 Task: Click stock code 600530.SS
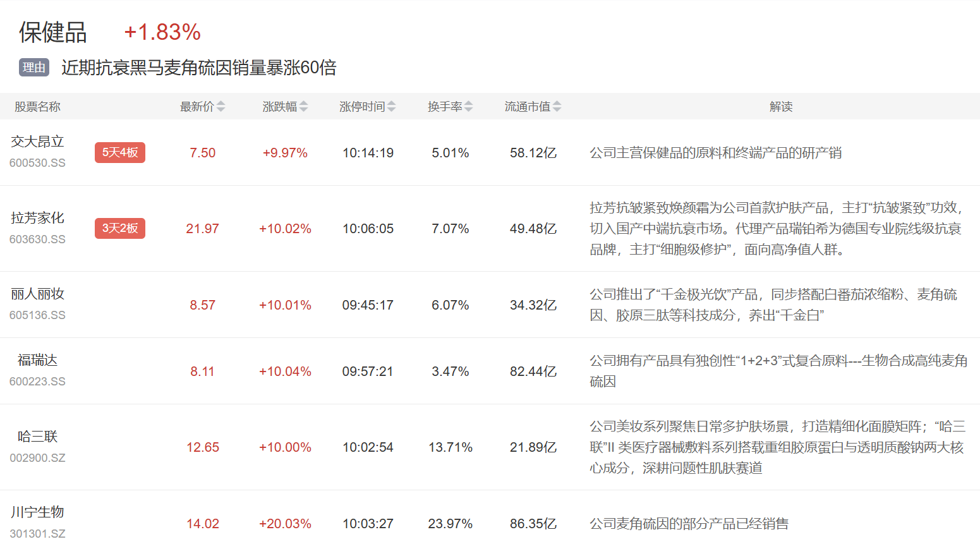pyautogui.click(x=37, y=163)
